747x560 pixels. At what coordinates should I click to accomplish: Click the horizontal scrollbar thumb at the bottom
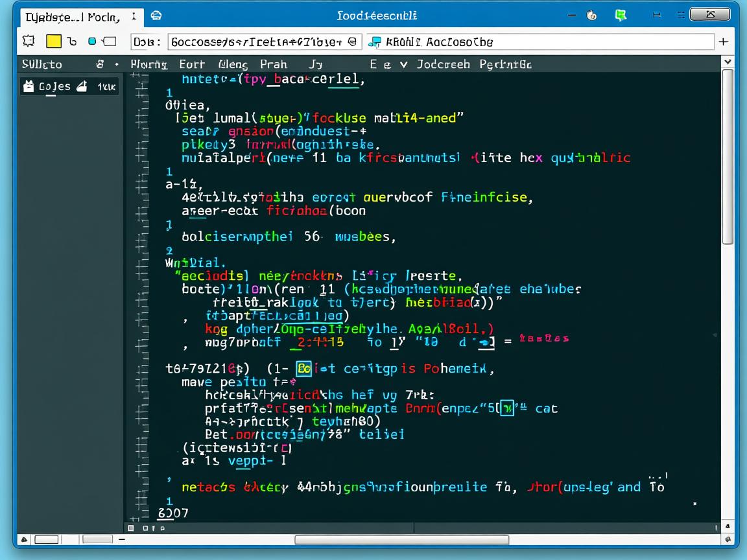[401, 540]
